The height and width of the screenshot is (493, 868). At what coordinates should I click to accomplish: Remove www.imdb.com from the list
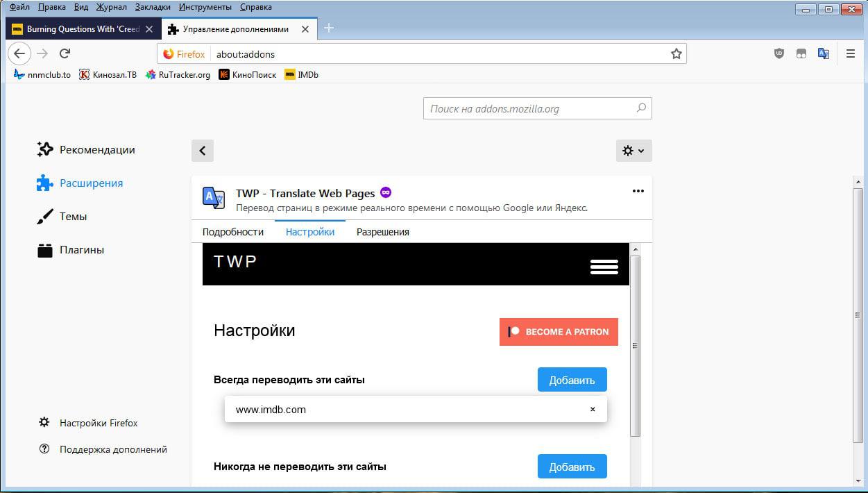(x=593, y=409)
